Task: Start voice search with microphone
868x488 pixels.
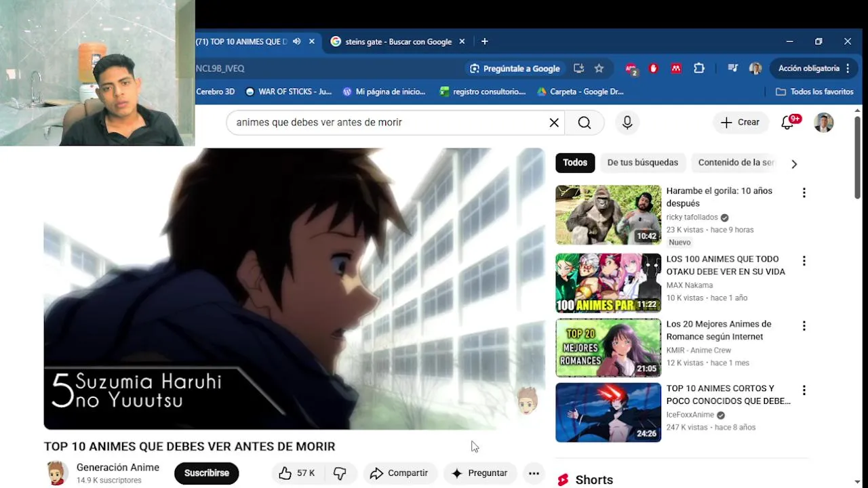Action: pyautogui.click(x=627, y=123)
